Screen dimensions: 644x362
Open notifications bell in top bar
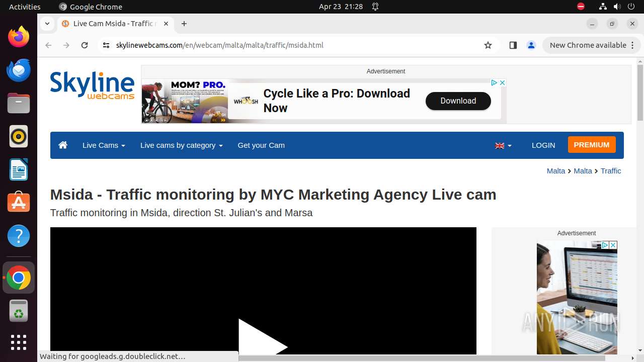(x=375, y=7)
